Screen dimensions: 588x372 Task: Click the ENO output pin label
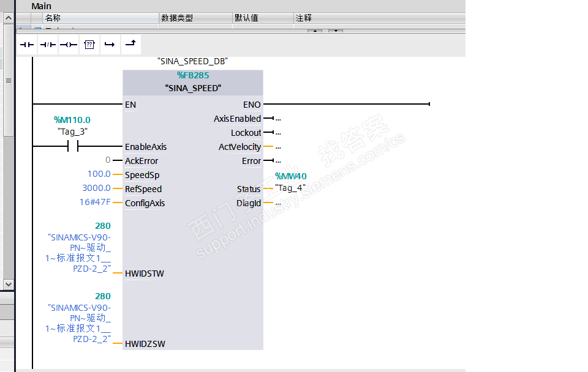coord(252,105)
